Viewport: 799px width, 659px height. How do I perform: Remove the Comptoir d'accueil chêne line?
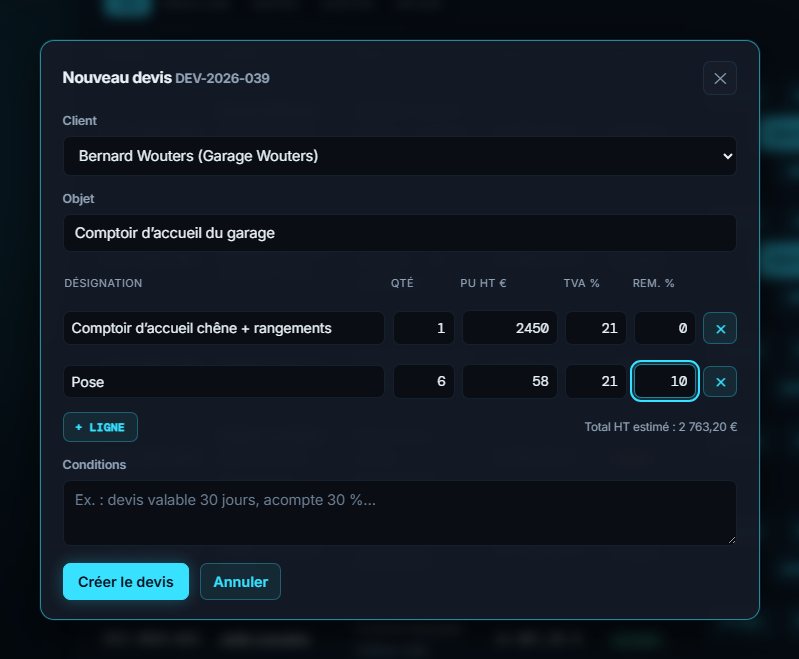(x=720, y=328)
